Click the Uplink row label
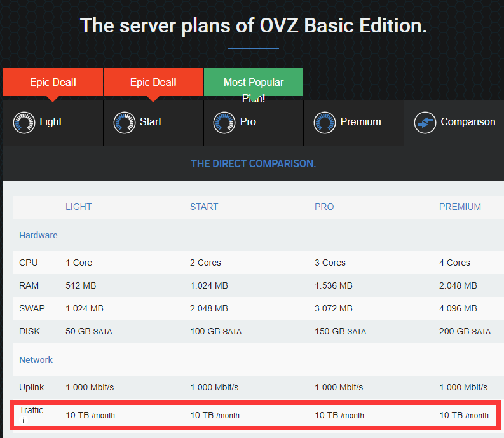Image resolution: width=504 pixels, height=438 pixels. (32, 387)
